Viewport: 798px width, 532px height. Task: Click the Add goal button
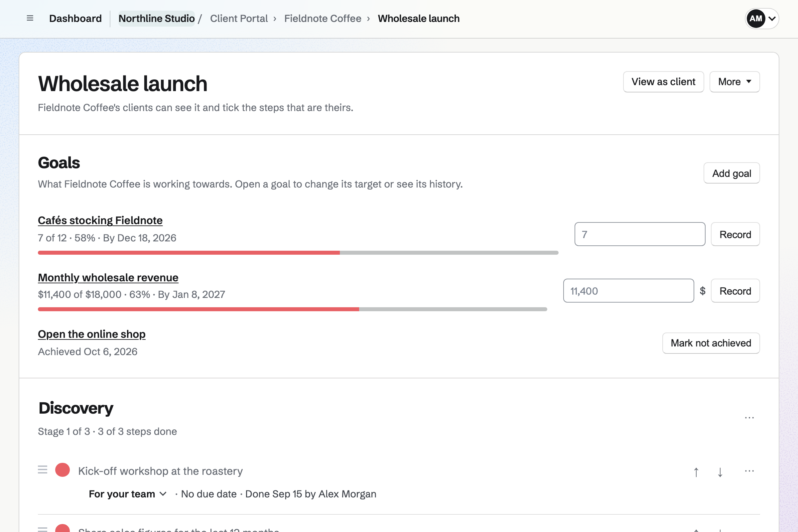click(731, 173)
